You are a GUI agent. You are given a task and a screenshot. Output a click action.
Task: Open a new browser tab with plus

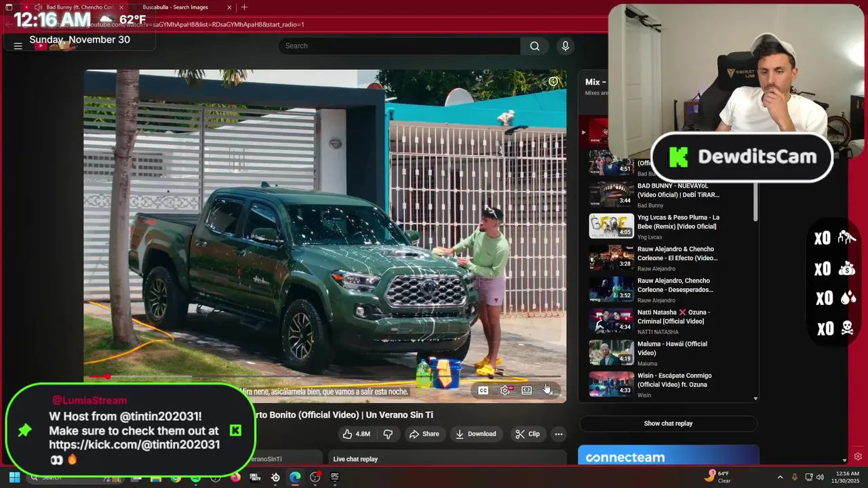pos(244,7)
